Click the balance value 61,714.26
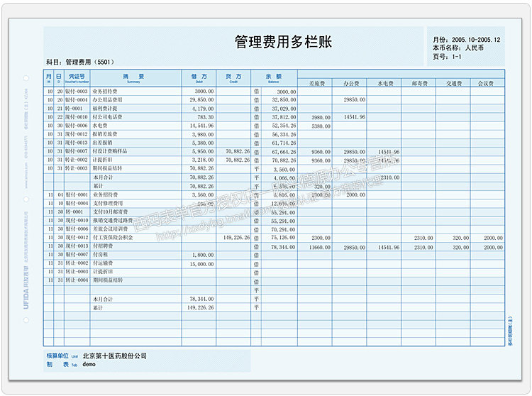The image size is (532, 396). click(284, 143)
